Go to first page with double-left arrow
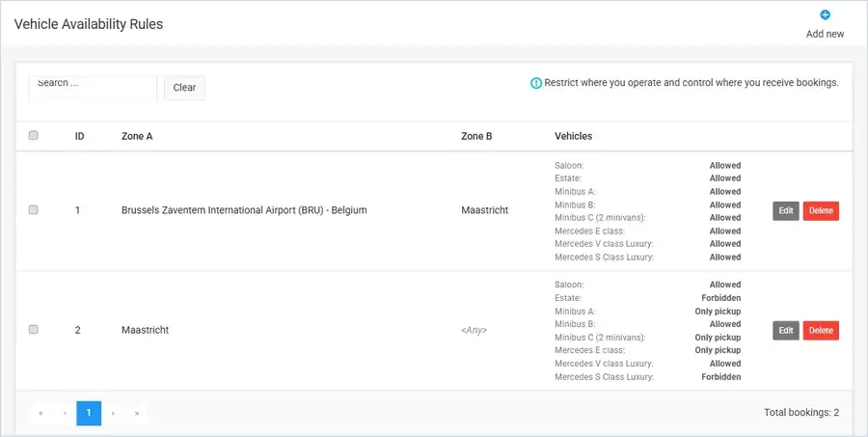 point(41,413)
